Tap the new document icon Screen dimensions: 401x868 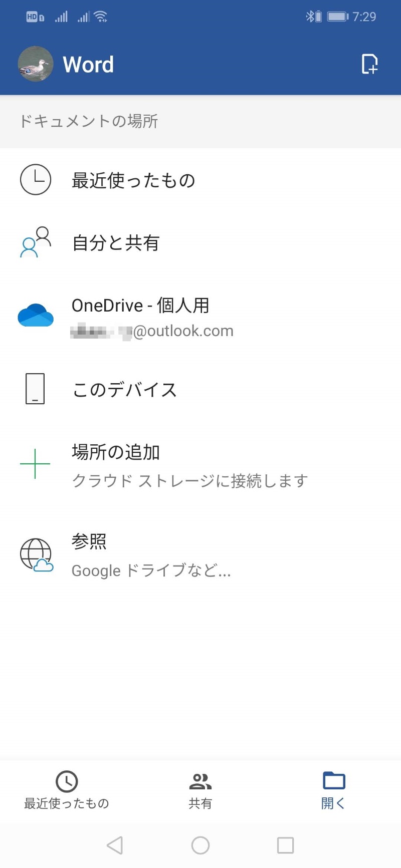tap(369, 64)
